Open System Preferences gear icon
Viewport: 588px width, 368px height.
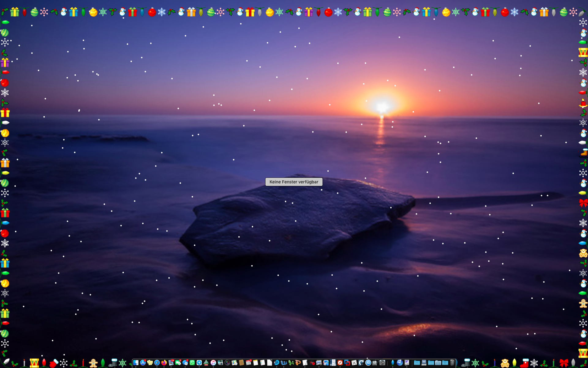[x=382, y=362]
